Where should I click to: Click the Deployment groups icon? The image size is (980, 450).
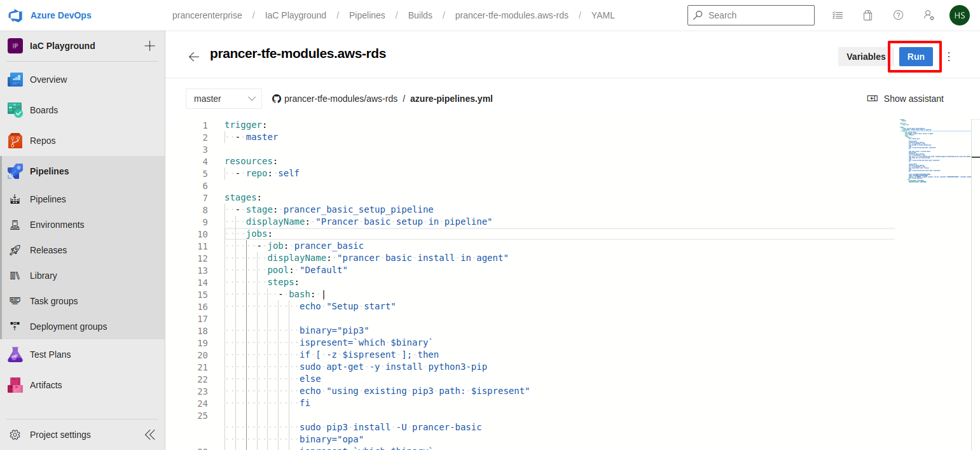click(15, 327)
